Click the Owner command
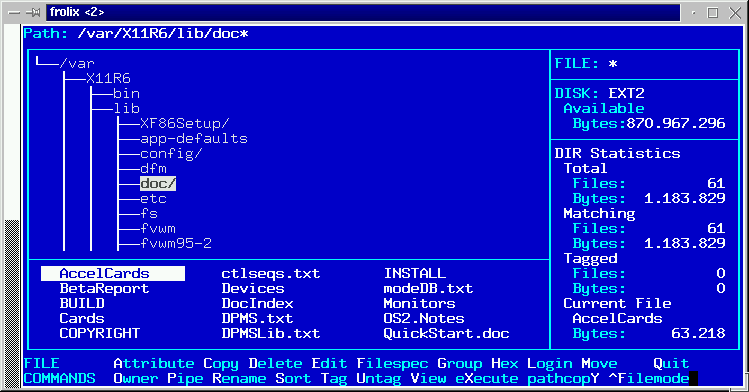This screenshot has width=749, height=392. point(136,379)
